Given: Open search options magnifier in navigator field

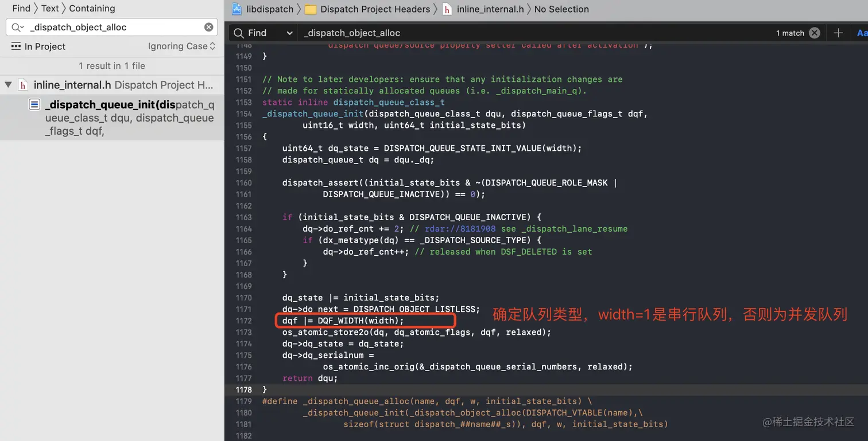Looking at the screenshot, I should [x=17, y=27].
